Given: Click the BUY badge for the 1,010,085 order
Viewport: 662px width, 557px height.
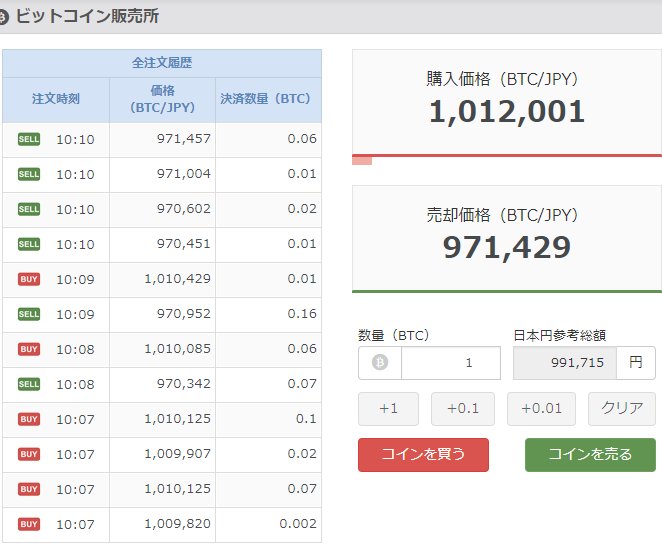Looking at the screenshot, I should (x=29, y=349).
